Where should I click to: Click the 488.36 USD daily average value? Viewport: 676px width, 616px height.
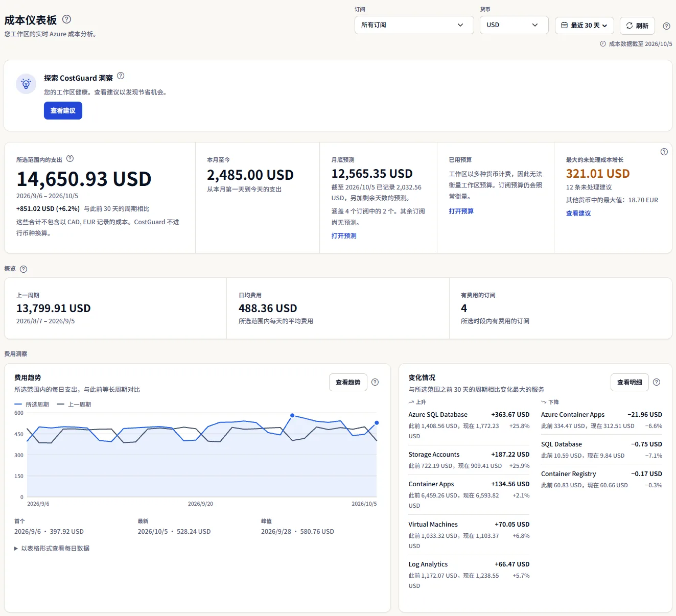tap(268, 309)
